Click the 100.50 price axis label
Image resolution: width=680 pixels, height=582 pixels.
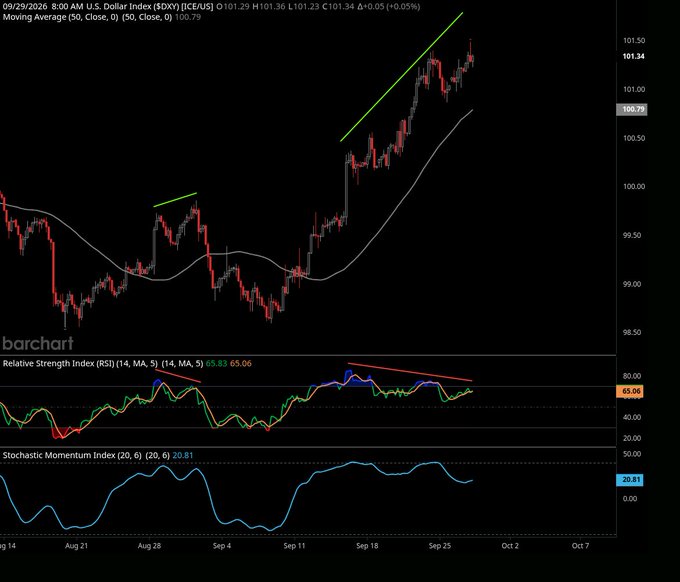click(x=634, y=138)
